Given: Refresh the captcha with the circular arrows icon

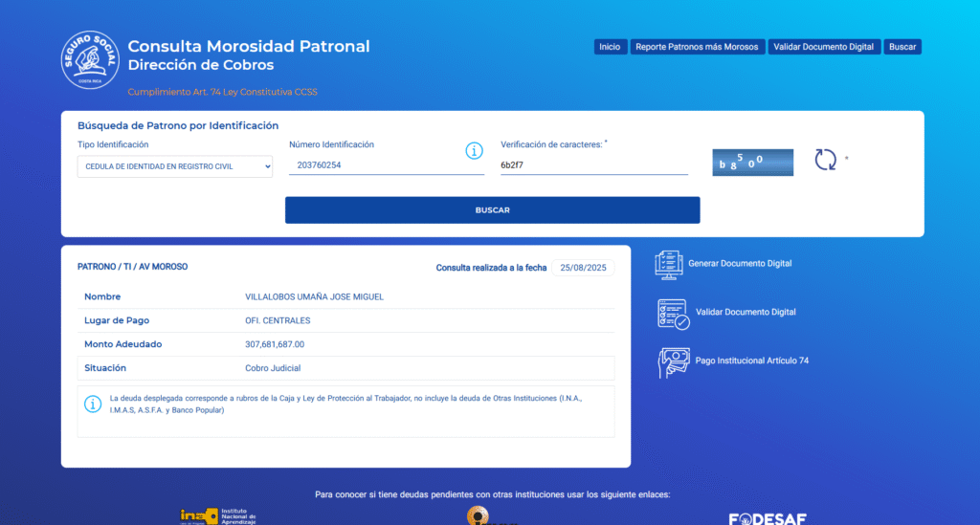Looking at the screenshot, I should (x=825, y=159).
